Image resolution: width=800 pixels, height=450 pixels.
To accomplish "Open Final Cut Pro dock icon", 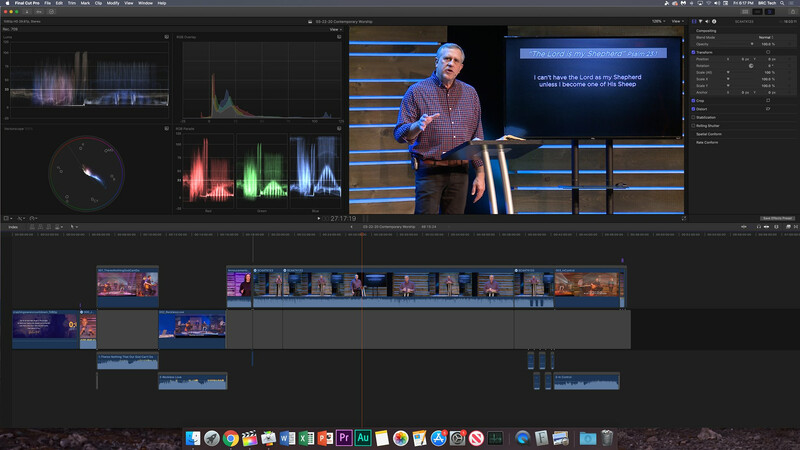I will pos(250,438).
